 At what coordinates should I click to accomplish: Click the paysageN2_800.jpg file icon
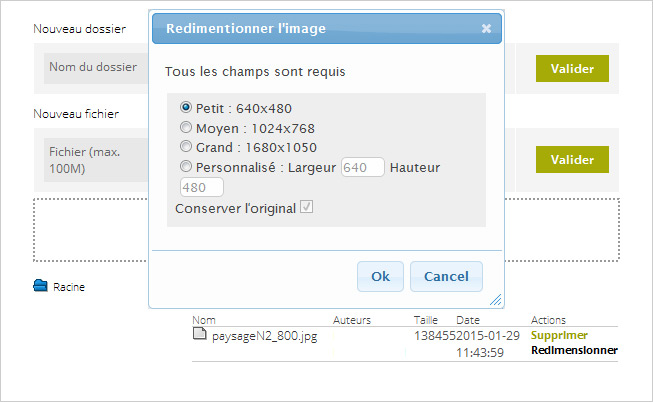coord(199,335)
